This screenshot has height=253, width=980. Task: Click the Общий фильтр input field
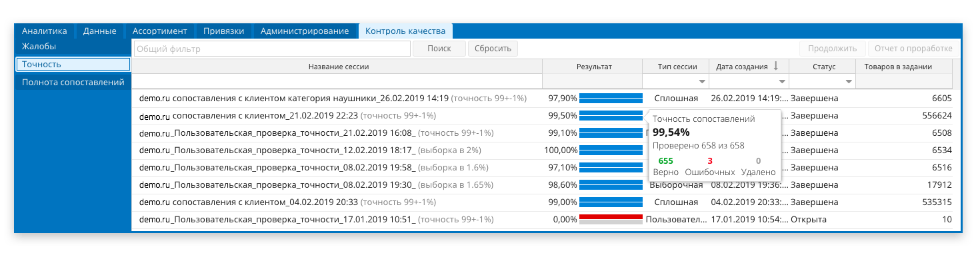(272, 49)
